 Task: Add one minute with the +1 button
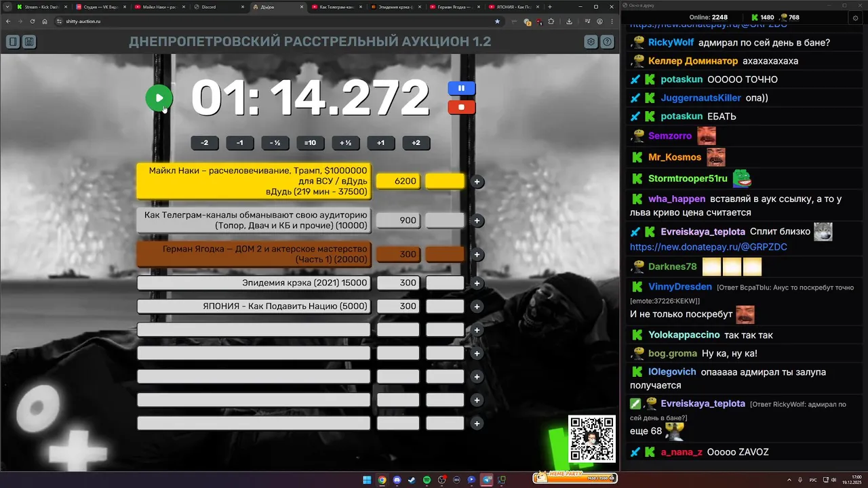[x=381, y=143]
